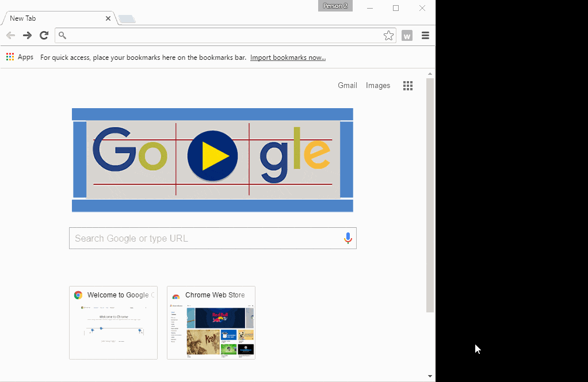
Task: Click Import bookmarks now link
Action: [x=288, y=58]
